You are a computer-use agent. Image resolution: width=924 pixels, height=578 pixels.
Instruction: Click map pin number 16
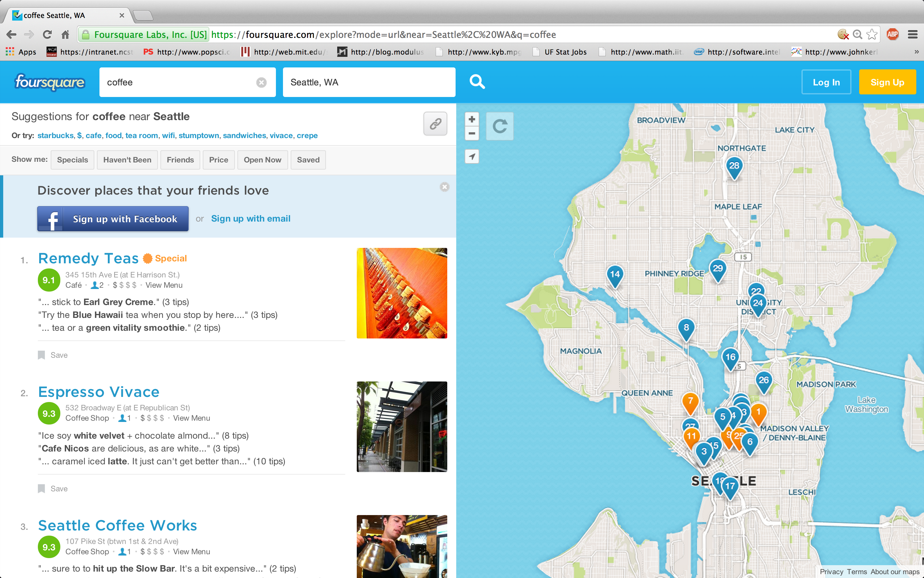coord(730,358)
